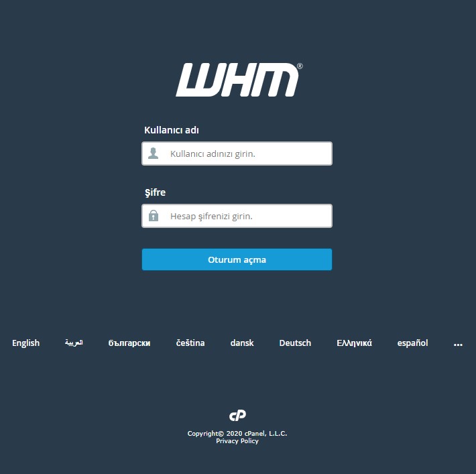Click the Şifre label text
476x474 pixels.
pos(155,192)
